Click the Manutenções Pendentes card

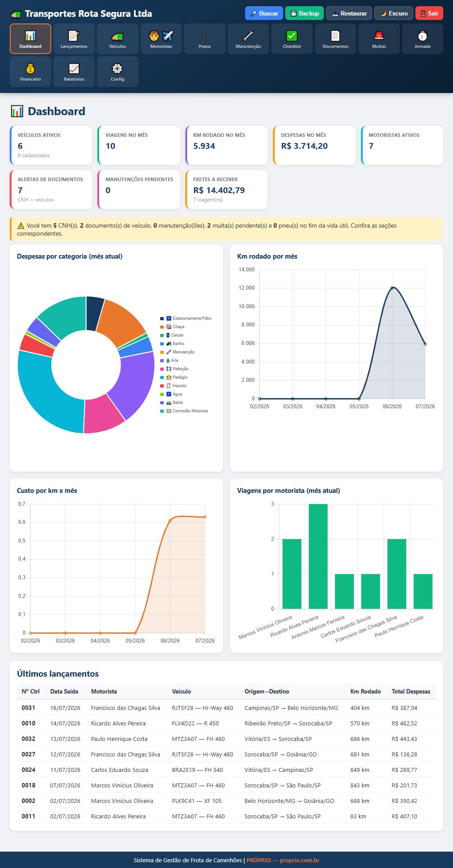138,190
